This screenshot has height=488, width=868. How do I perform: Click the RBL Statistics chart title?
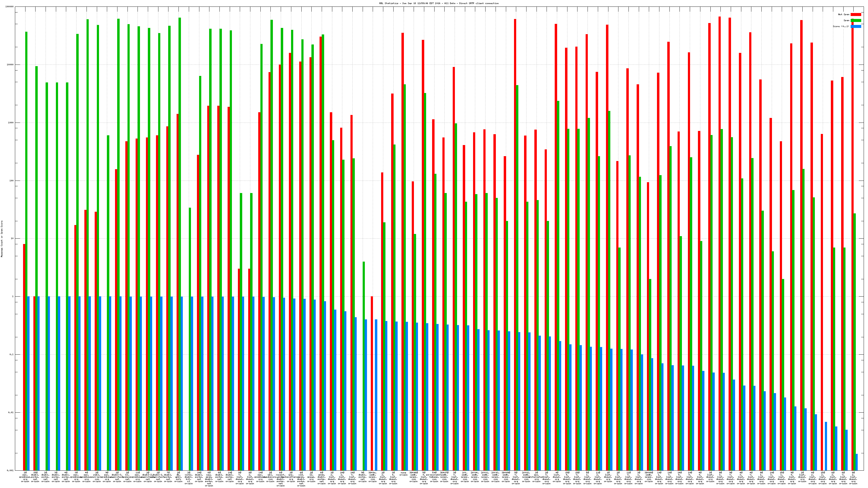click(x=439, y=3)
